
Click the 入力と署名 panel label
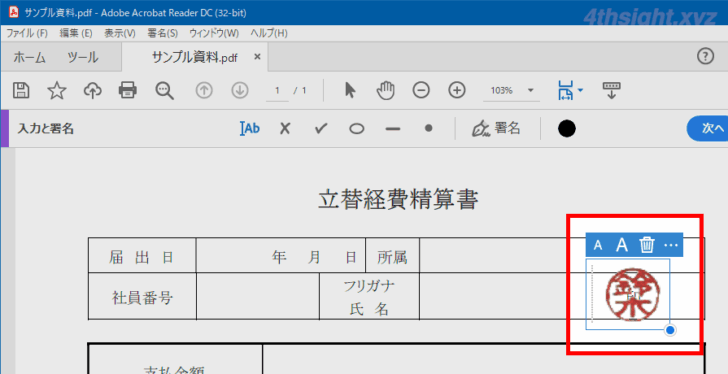coord(46,129)
